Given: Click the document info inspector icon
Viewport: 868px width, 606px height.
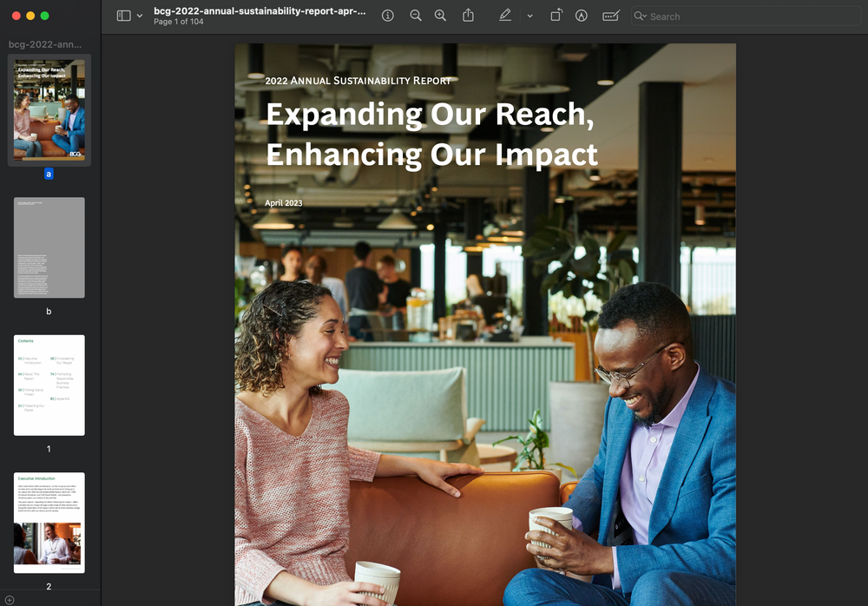Looking at the screenshot, I should [x=388, y=16].
